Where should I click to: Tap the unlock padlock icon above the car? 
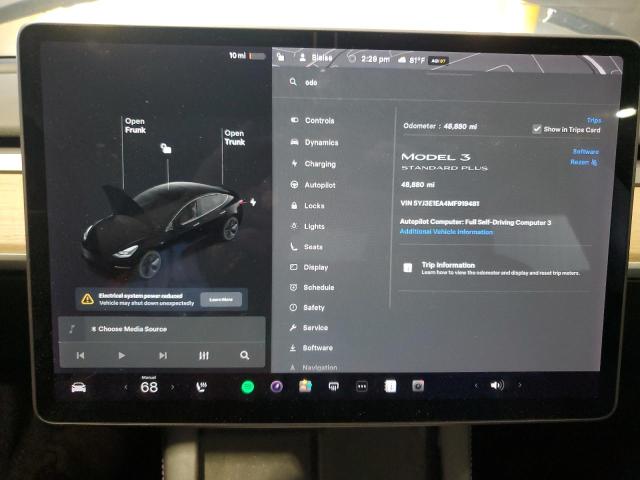pyautogui.click(x=166, y=148)
